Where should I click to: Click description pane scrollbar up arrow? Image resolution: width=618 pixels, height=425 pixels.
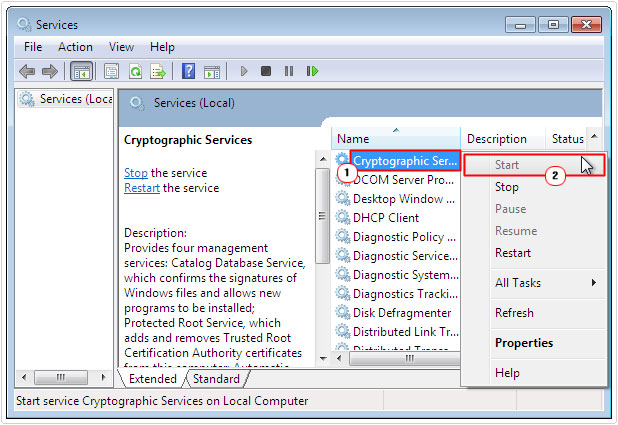tap(323, 159)
